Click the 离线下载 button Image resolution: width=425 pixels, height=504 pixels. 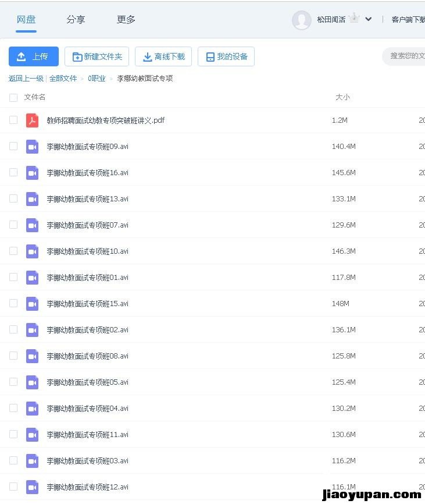[x=163, y=56]
